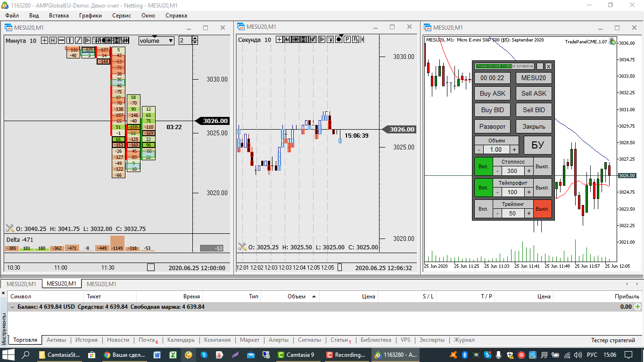Screen dimensions: 644x362
Task: Open the Файл menu
Action: 12,15
